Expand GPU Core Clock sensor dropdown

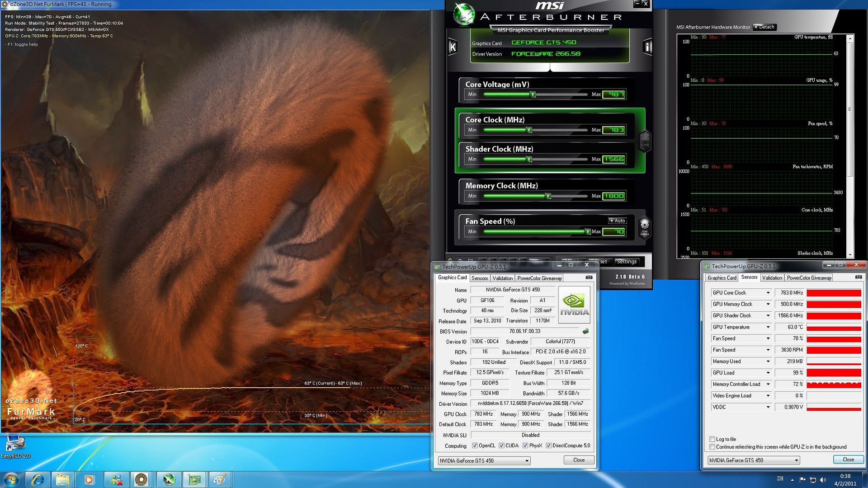point(768,293)
